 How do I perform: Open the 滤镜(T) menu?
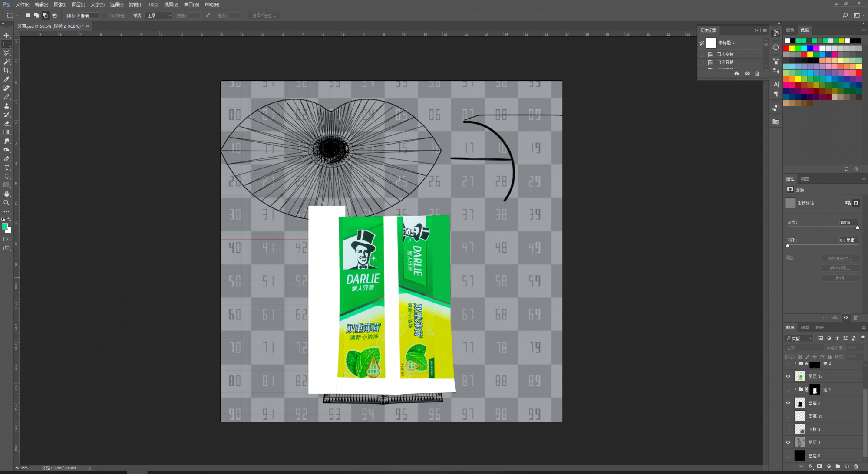pyautogui.click(x=135, y=4)
